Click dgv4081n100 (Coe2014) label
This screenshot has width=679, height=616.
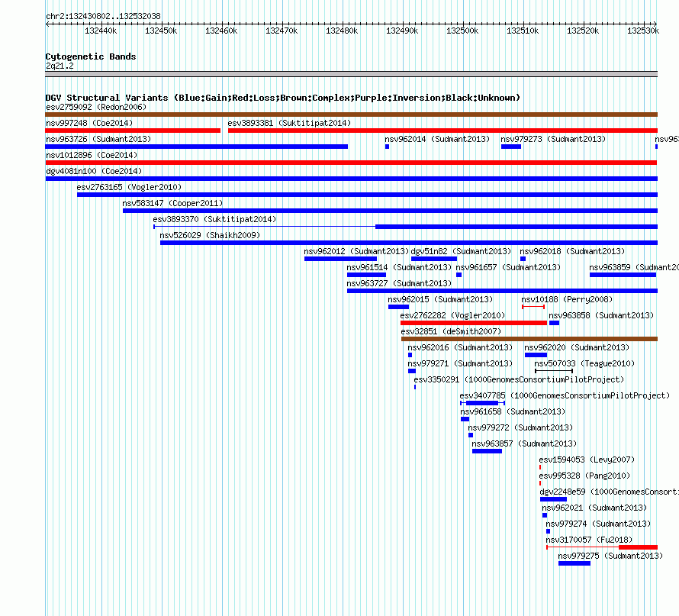[x=94, y=171]
